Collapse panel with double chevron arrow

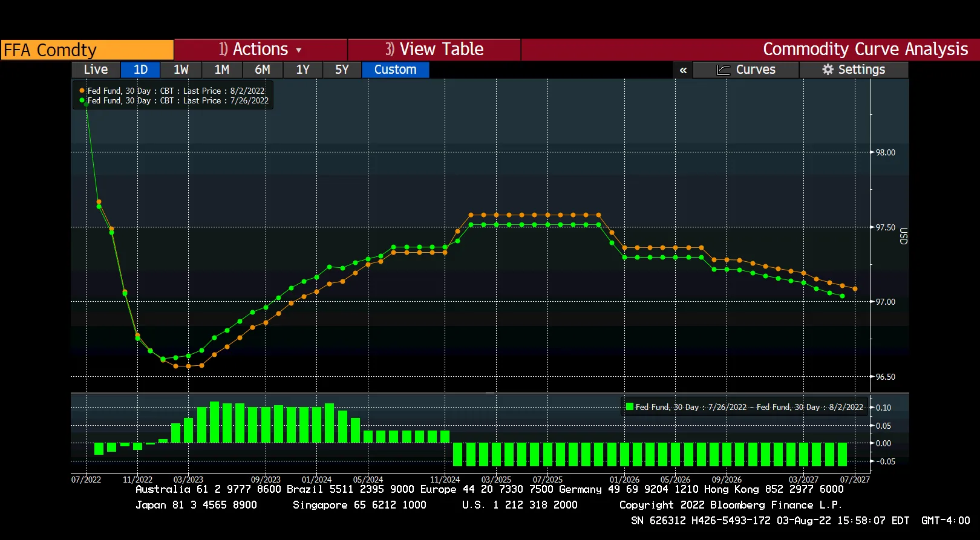point(683,70)
